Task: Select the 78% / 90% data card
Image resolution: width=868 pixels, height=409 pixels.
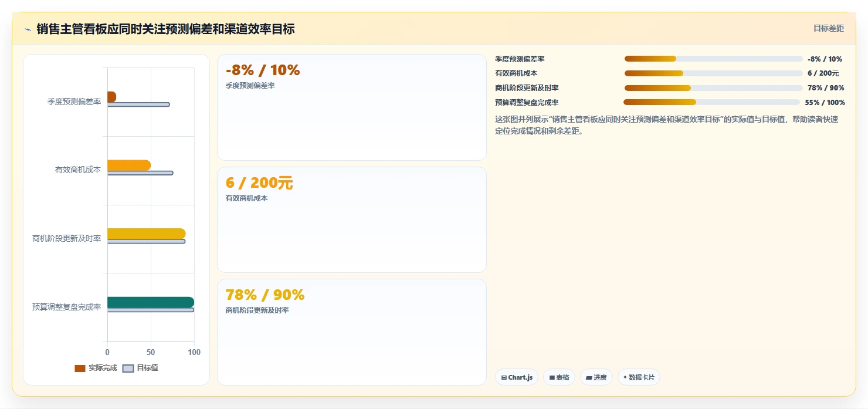Action: 352,332
